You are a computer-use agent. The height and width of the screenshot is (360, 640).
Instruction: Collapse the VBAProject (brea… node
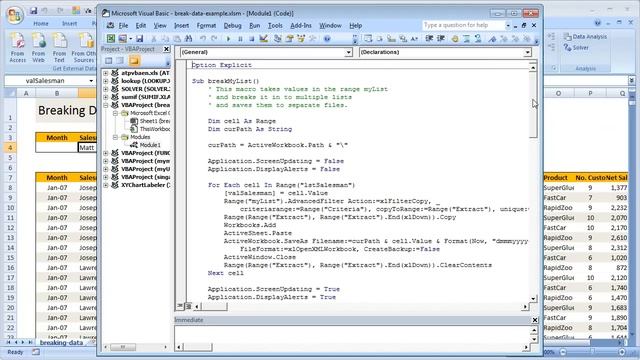pyautogui.click(x=106, y=105)
